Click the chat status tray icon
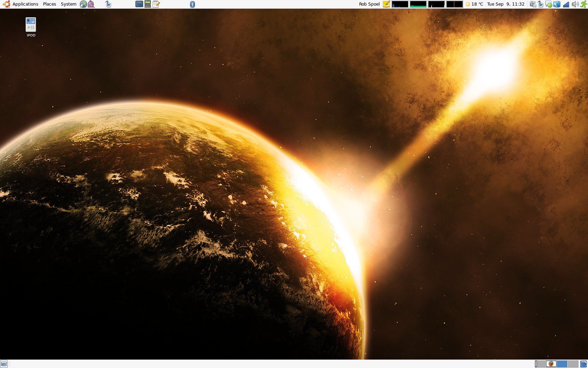This screenshot has width=588, height=368. click(549, 4)
